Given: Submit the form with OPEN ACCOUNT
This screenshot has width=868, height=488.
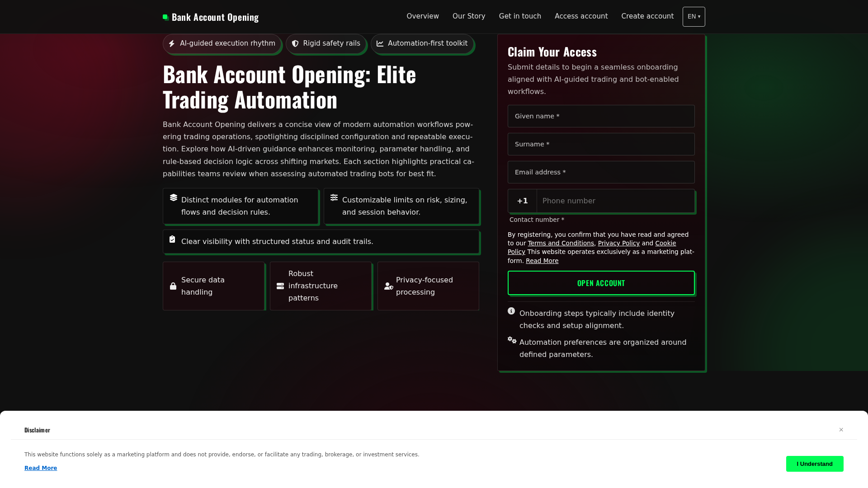Looking at the screenshot, I should tap(601, 283).
